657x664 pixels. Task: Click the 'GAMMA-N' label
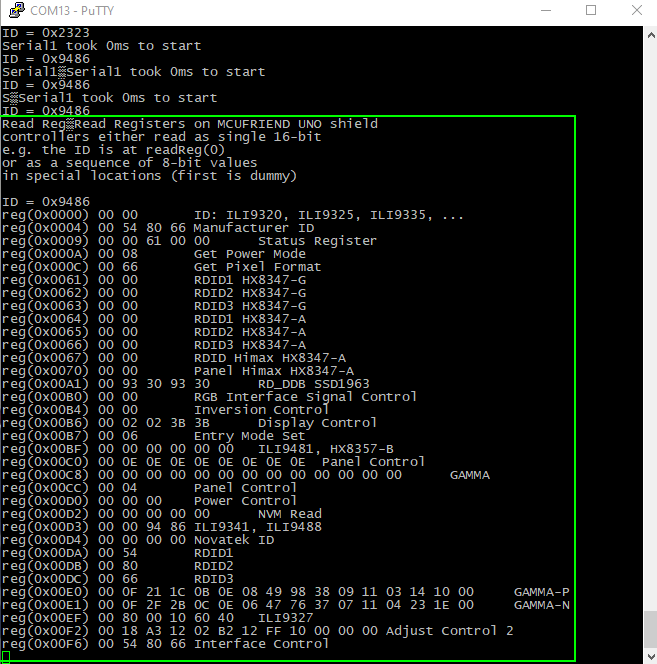tap(542, 604)
